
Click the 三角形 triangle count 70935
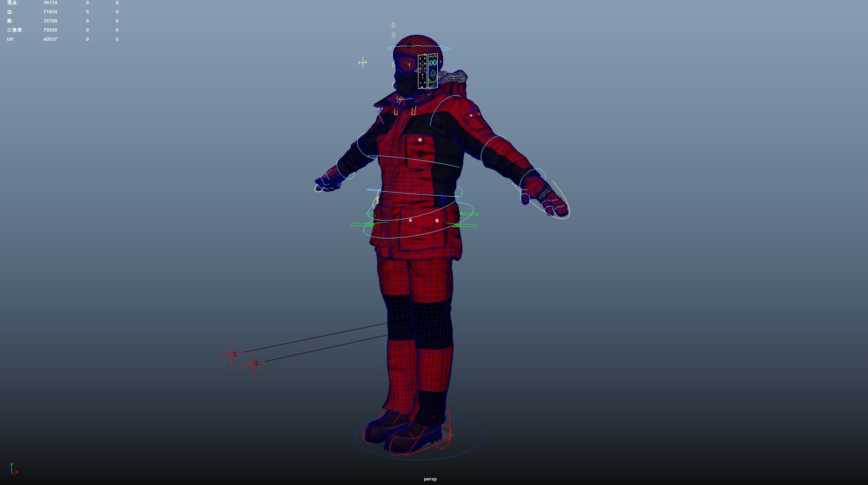[x=50, y=30]
